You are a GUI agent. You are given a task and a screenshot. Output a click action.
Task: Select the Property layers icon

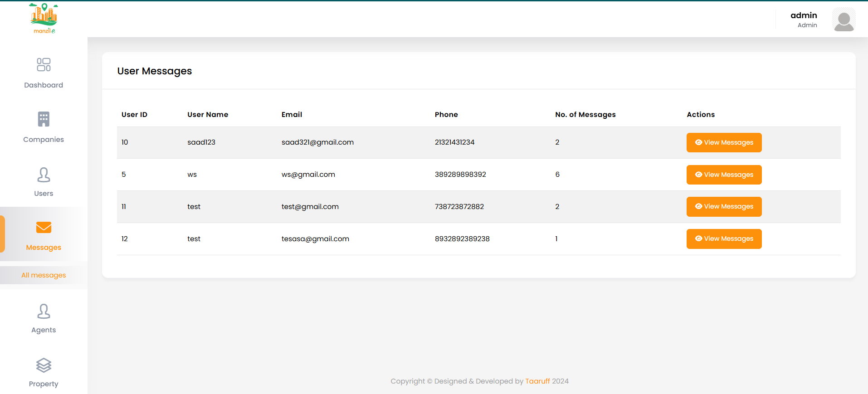[44, 365]
